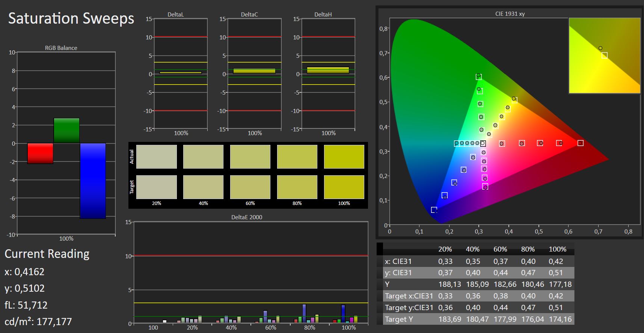This screenshot has width=644, height=333.
Task: Select the Target 80% color swatch
Action: [x=297, y=187]
